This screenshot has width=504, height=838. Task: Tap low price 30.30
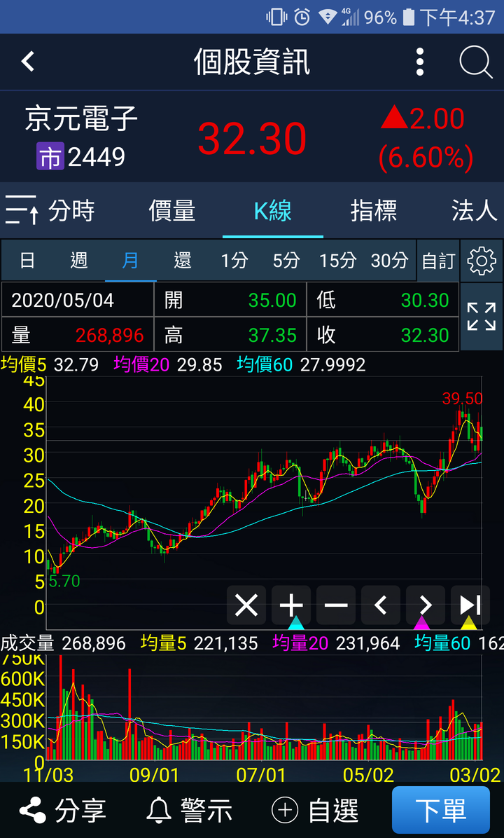(425, 301)
